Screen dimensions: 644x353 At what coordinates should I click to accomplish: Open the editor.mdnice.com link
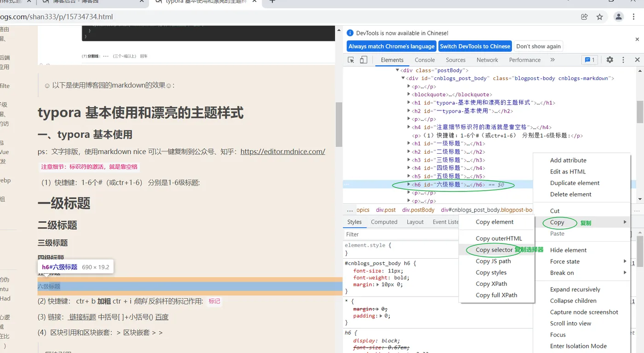pos(283,151)
